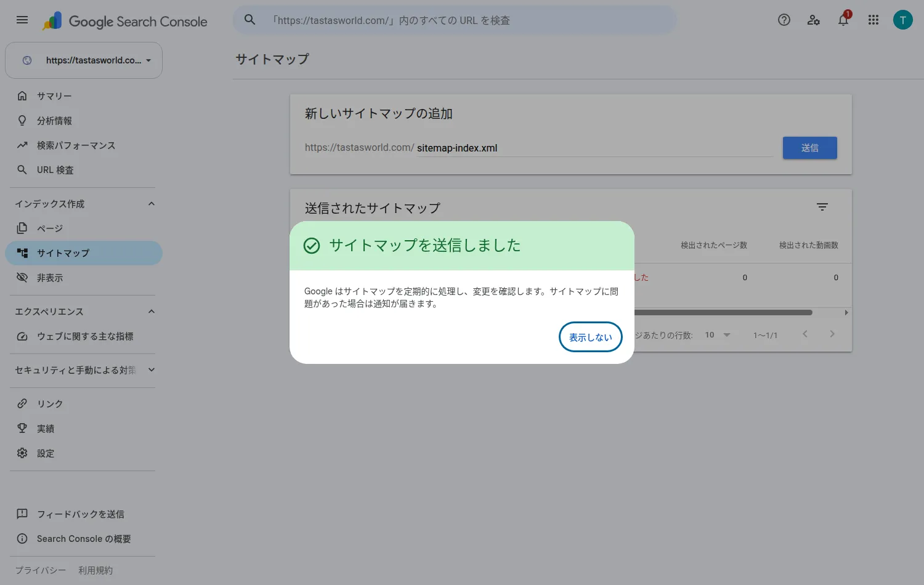Open the account avatar T
This screenshot has width=924, height=585.
903,20
